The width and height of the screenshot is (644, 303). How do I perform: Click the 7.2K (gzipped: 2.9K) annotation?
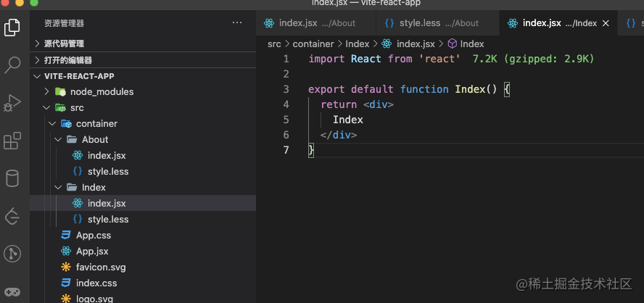[x=534, y=59]
